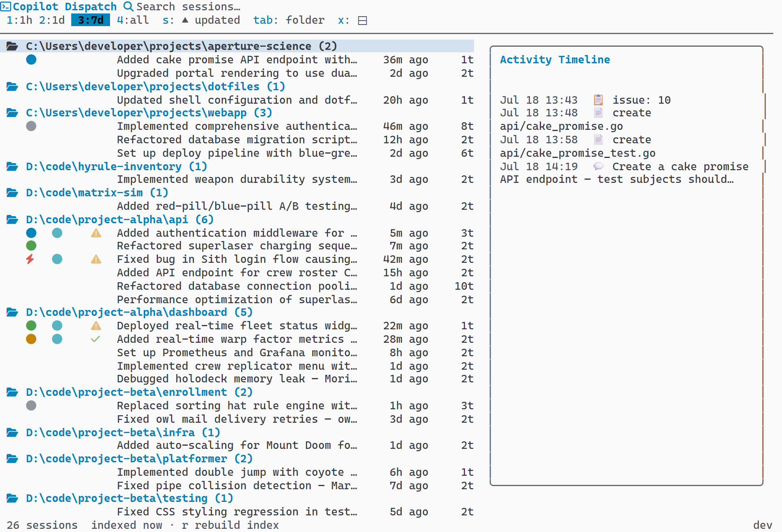This screenshot has height=532, width=782.
Task: Open session 'Set up deploy pipeline with blue-gre…'
Action: 237,153
